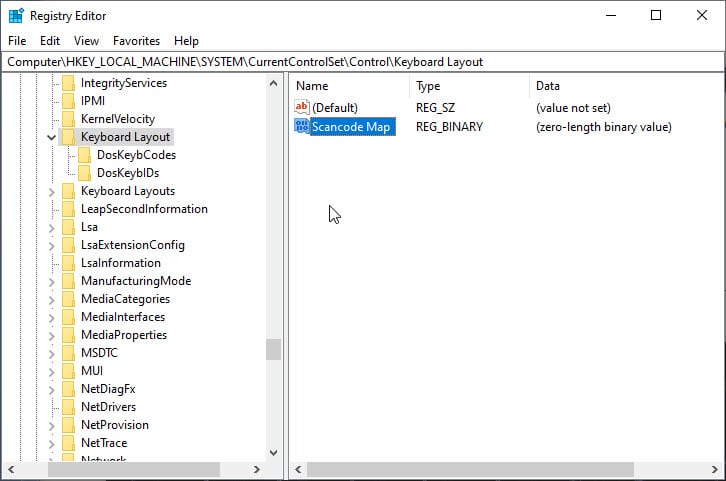Open the View menu

tap(86, 41)
